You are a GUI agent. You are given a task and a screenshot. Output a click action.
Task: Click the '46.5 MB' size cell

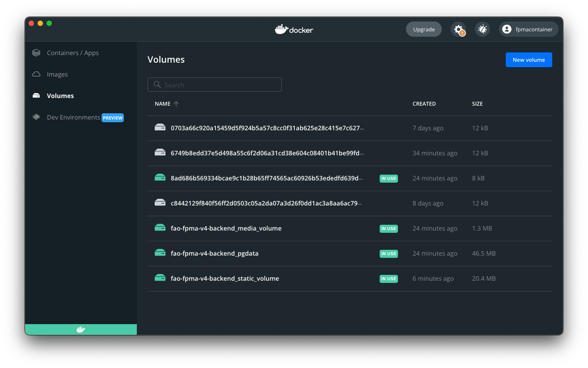(484, 253)
